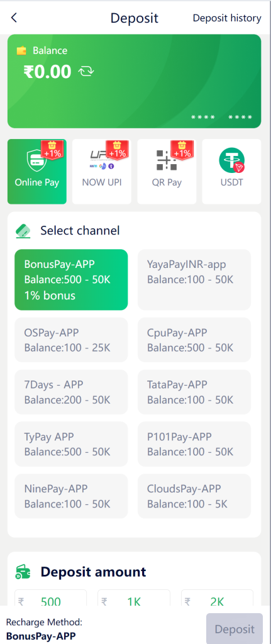Click the NOW UPI logo icon
The width and height of the screenshot is (271, 644).
point(102,160)
